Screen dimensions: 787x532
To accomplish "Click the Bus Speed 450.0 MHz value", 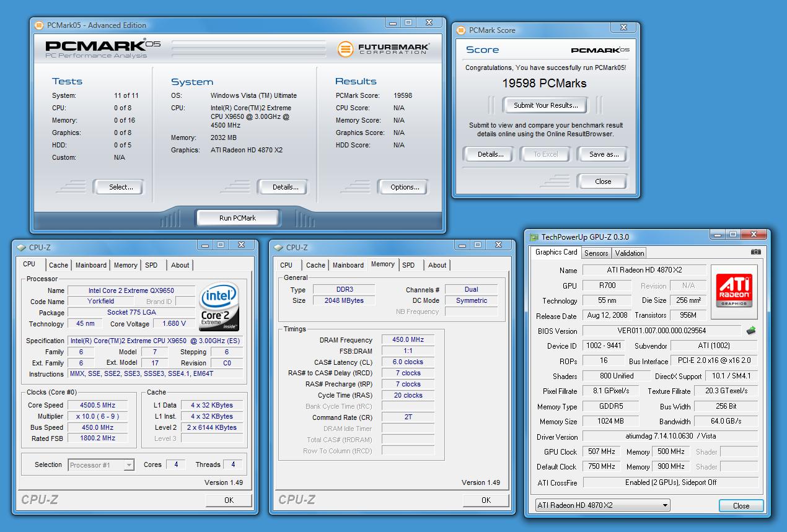I will pos(97,427).
